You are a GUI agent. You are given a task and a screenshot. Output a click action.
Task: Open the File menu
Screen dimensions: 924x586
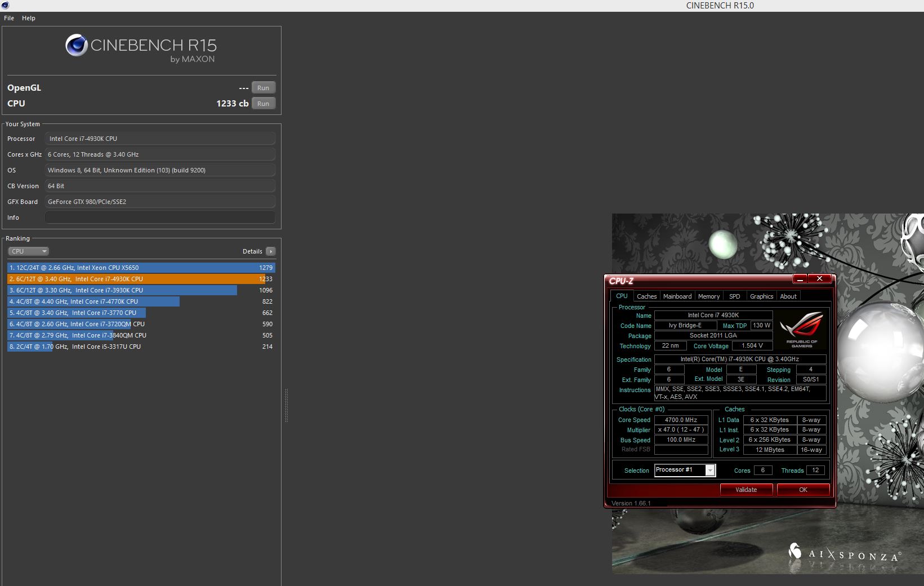9,18
